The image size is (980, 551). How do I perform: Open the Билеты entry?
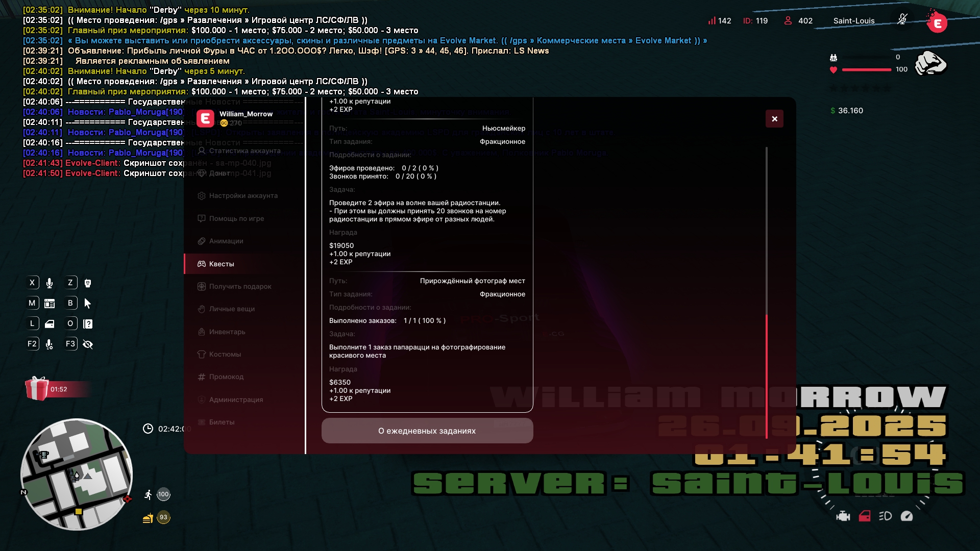[x=222, y=422]
